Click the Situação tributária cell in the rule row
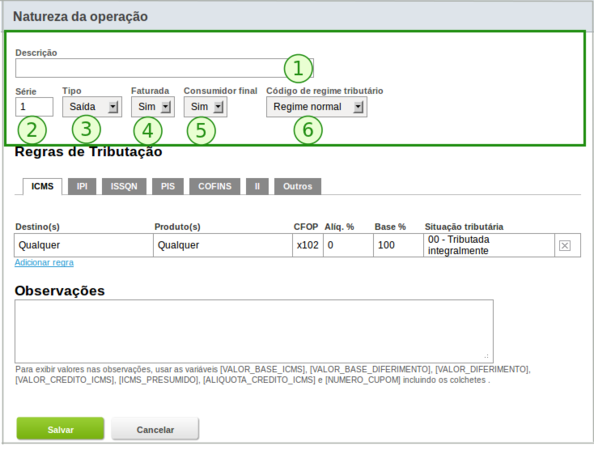 (489, 245)
